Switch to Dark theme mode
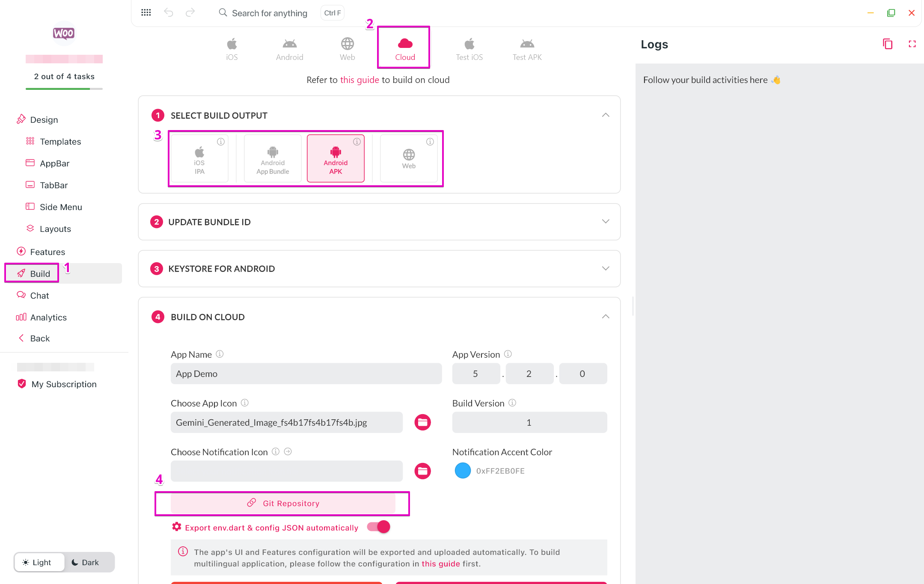The width and height of the screenshot is (924, 584). pos(86,562)
